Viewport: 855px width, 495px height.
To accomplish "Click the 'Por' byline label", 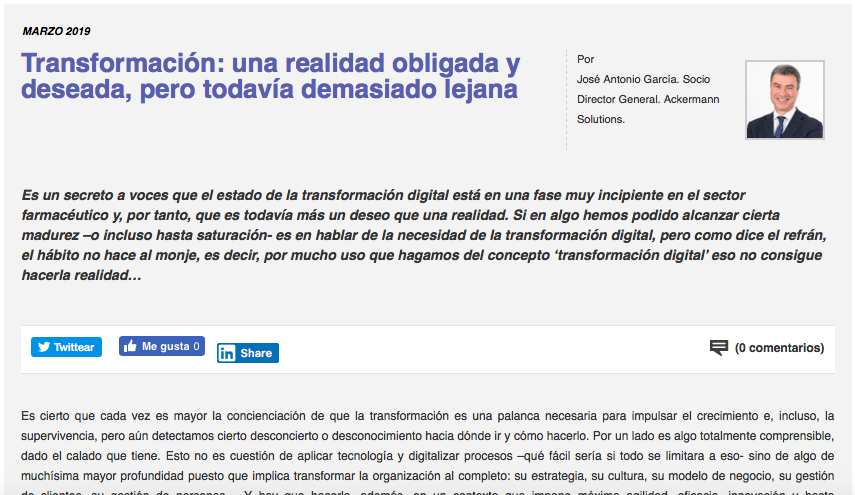I will pyautogui.click(x=585, y=59).
